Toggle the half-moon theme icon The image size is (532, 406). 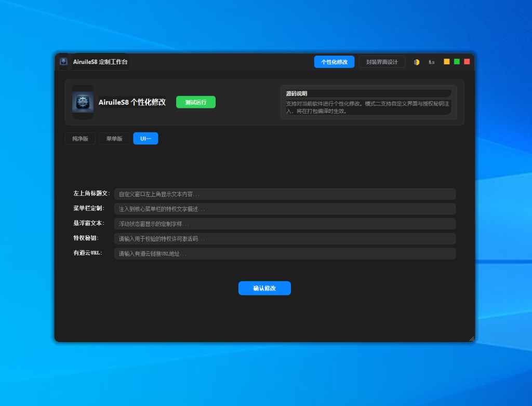[417, 62]
